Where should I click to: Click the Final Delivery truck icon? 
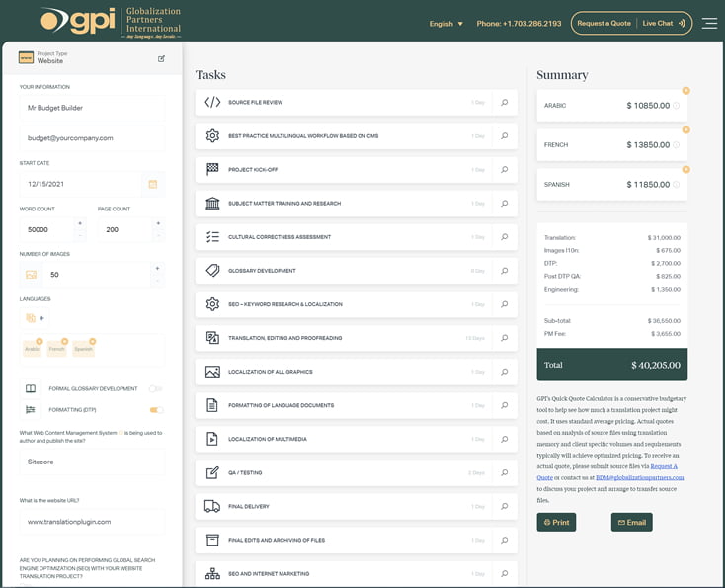pos(212,506)
